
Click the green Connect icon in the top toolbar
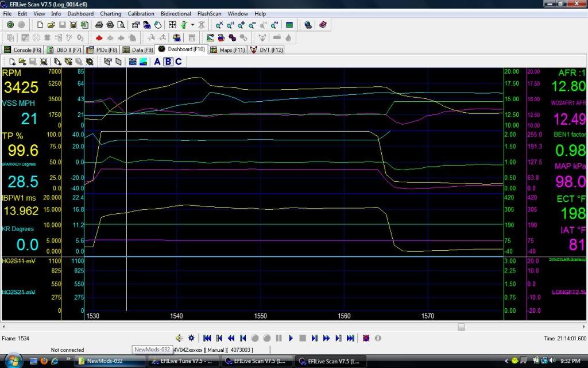tap(10, 25)
